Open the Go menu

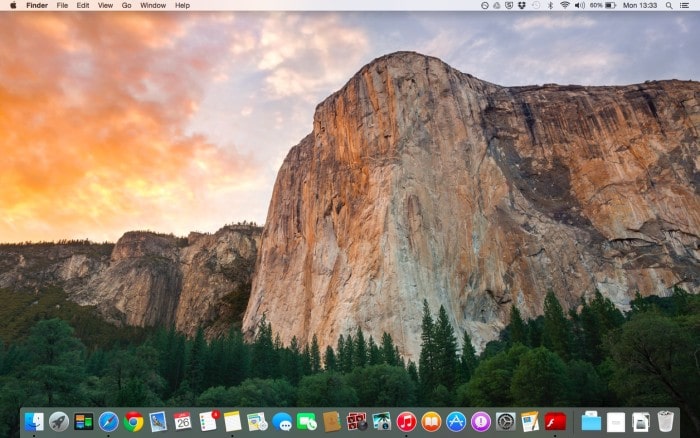click(x=126, y=5)
